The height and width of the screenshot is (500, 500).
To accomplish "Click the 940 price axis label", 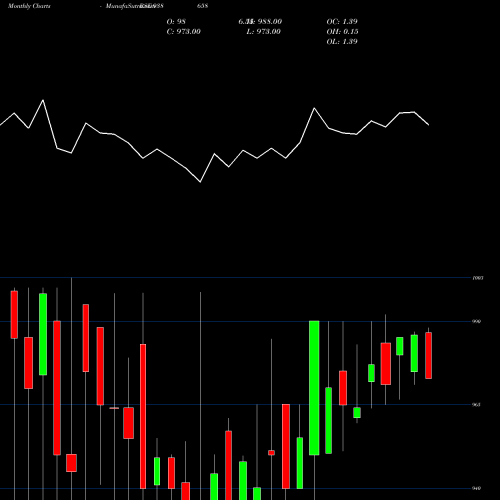I will pyautogui.click(x=476, y=488).
